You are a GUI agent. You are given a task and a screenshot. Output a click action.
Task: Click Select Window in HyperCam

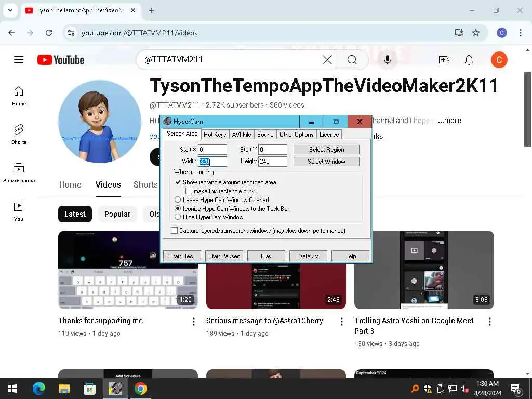(326, 162)
